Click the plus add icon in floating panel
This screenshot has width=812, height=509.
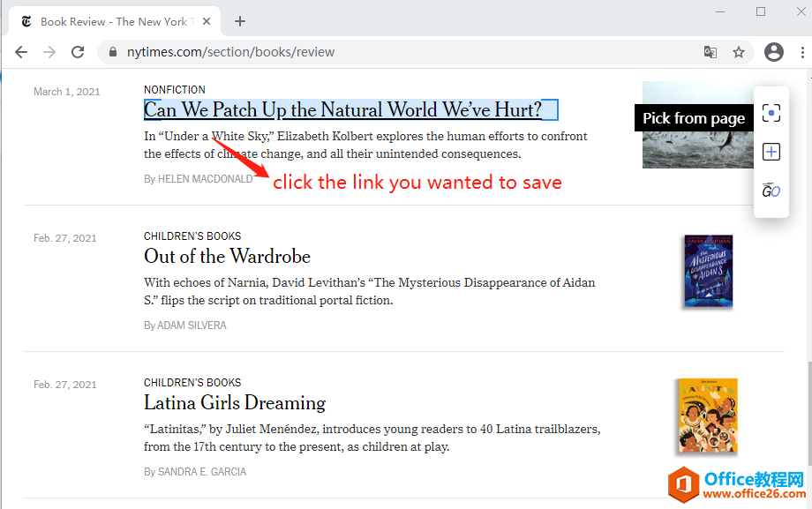point(771,152)
